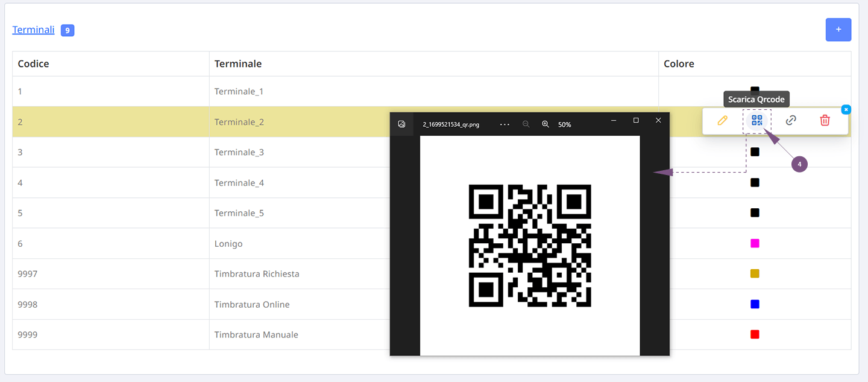
Task: Delete Terminale_2 with the red trash icon
Action: [x=825, y=120]
